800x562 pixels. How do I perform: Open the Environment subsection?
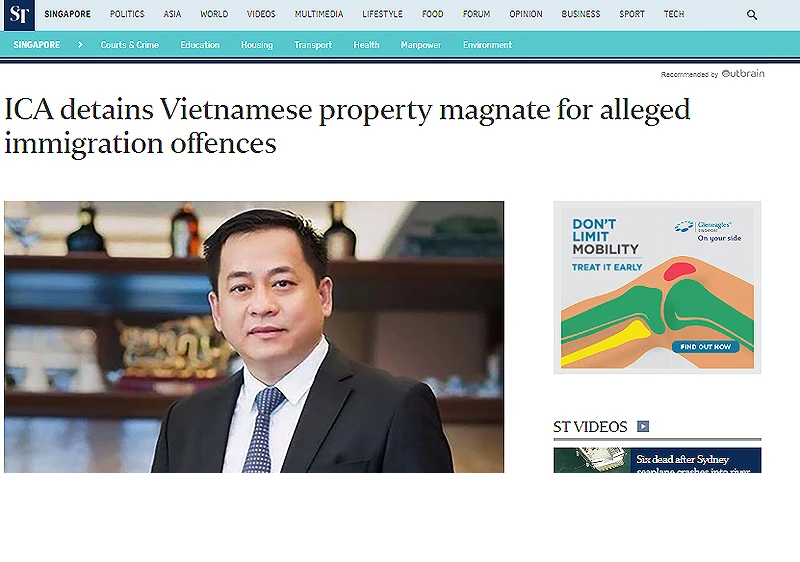[x=487, y=45]
